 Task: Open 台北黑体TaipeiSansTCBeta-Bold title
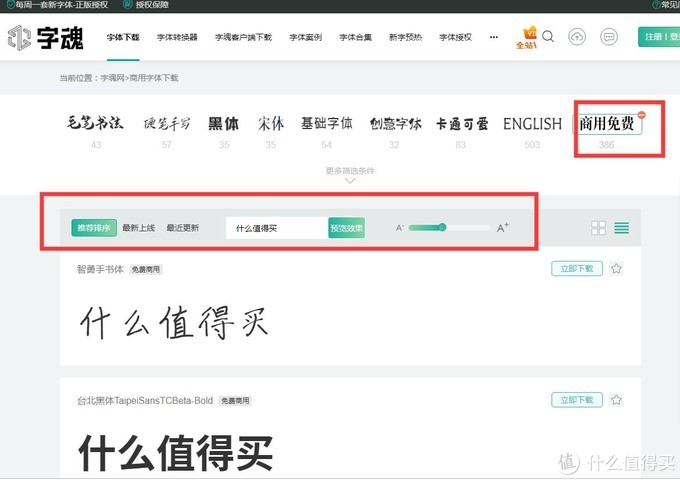(x=145, y=400)
